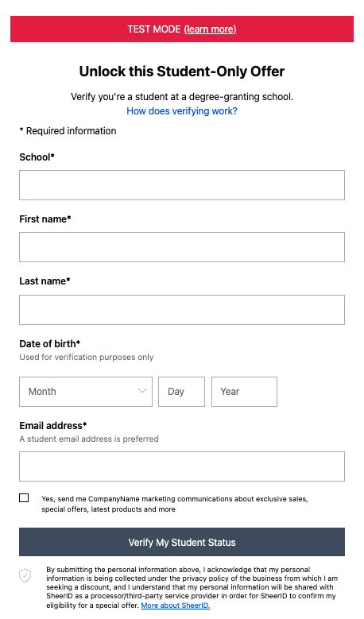Activate the Last name text box
The height and width of the screenshot is (619, 364).
pyautogui.click(x=182, y=310)
